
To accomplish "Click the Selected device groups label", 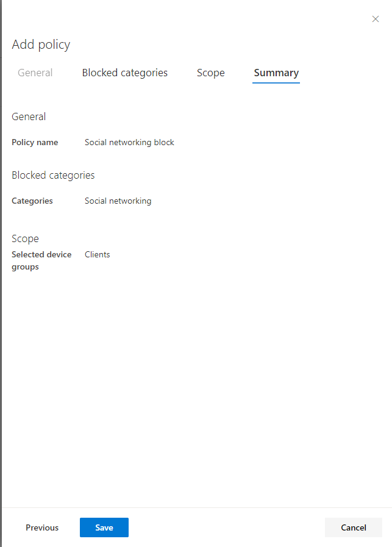I will 41,260.
